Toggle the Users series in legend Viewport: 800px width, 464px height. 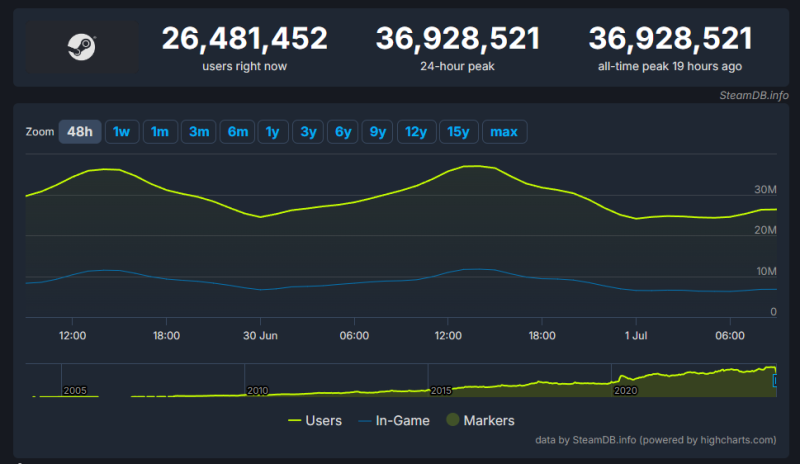pyautogui.click(x=314, y=421)
